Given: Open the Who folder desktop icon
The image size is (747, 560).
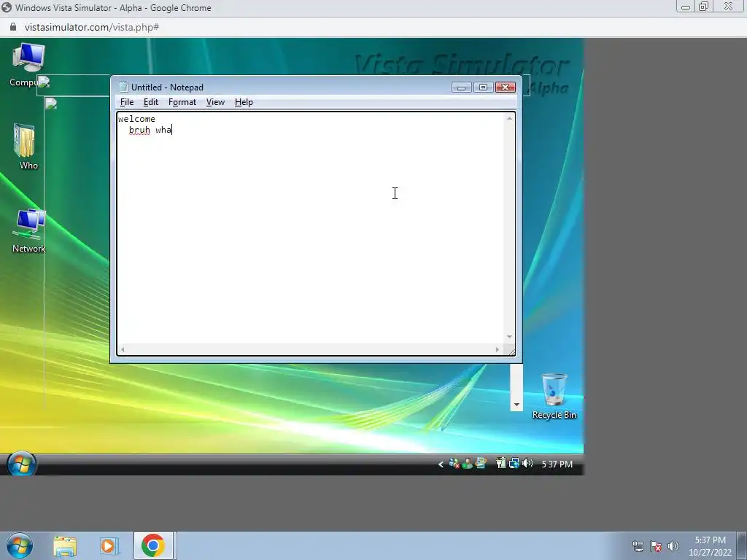Looking at the screenshot, I should 27,147.
